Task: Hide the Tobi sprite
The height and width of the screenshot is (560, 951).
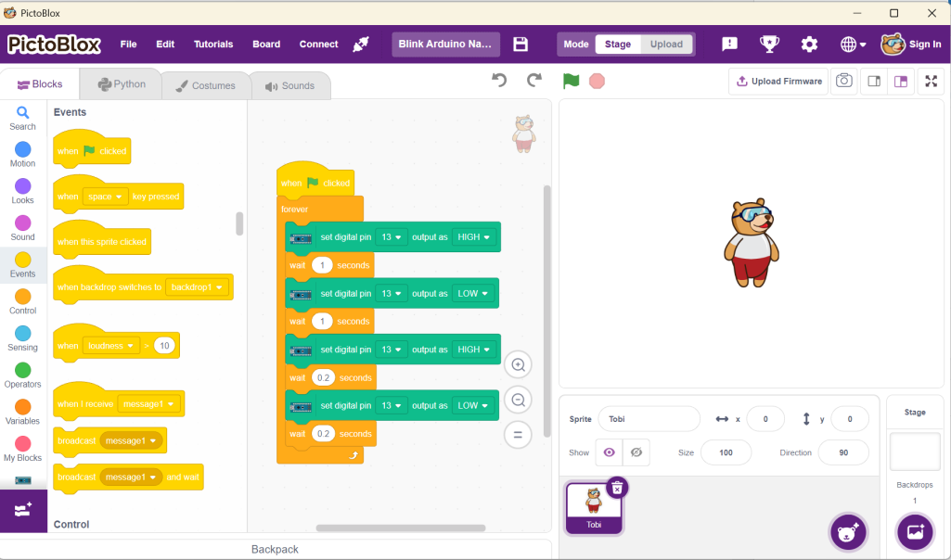Action: (636, 452)
